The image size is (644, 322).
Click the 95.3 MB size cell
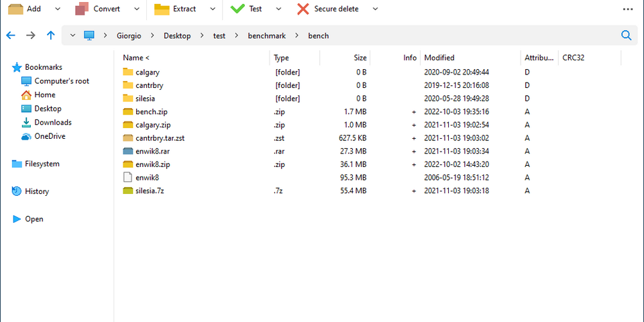tap(353, 177)
